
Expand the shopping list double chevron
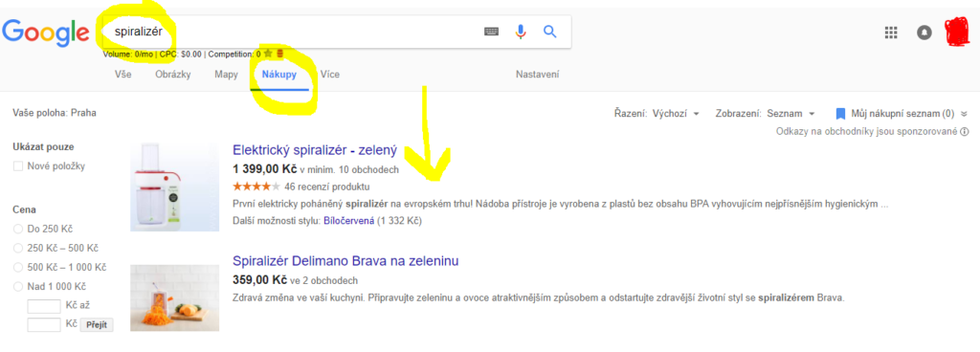[x=964, y=114]
